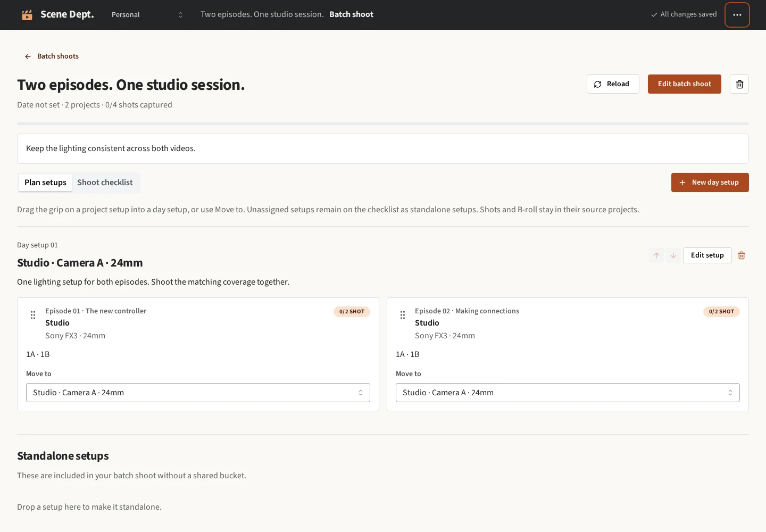Click 'Batch shoot' label in top bar
This screenshot has width=766, height=532.
pyautogui.click(x=351, y=14)
